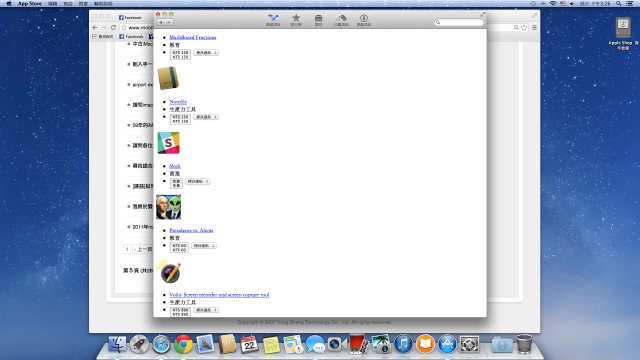
Task: Click Presidents vs. Aliens NT$ 60 price button
Action: (179, 248)
